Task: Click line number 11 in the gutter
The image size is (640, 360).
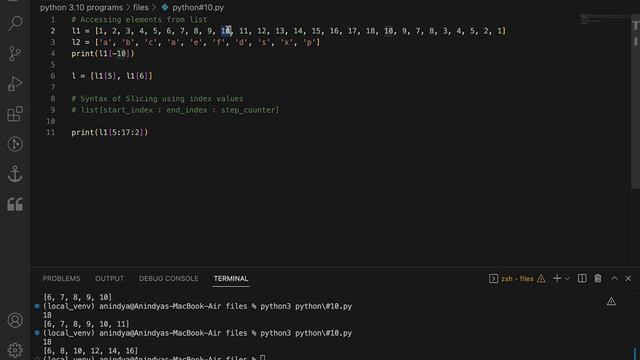Action: [51, 132]
